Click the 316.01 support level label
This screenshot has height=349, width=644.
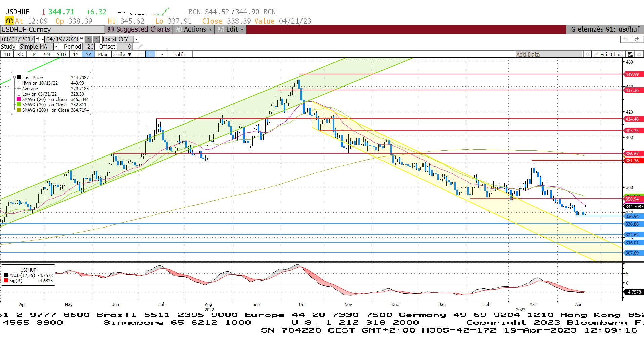(x=633, y=243)
